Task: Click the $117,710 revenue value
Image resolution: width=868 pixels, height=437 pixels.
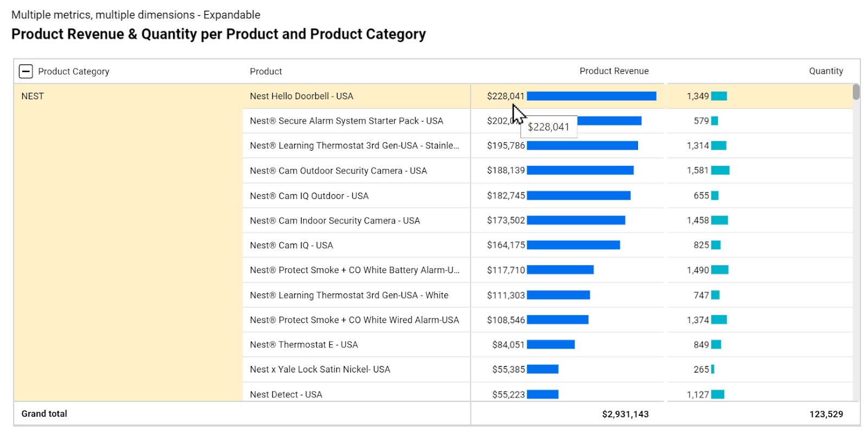Action: click(506, 269)
